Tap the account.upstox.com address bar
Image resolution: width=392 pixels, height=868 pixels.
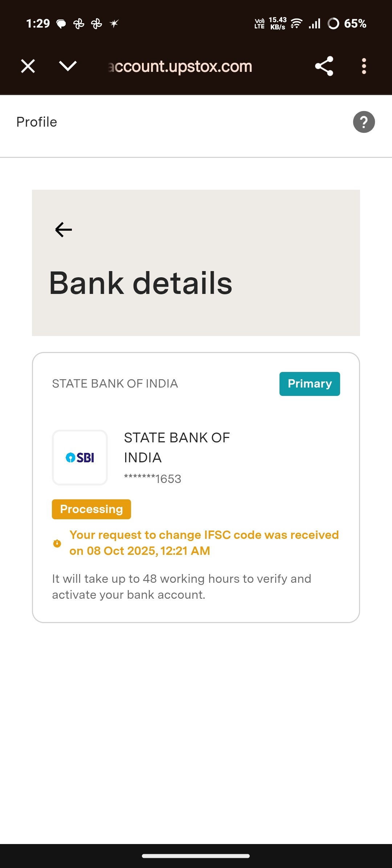(180, 66)
